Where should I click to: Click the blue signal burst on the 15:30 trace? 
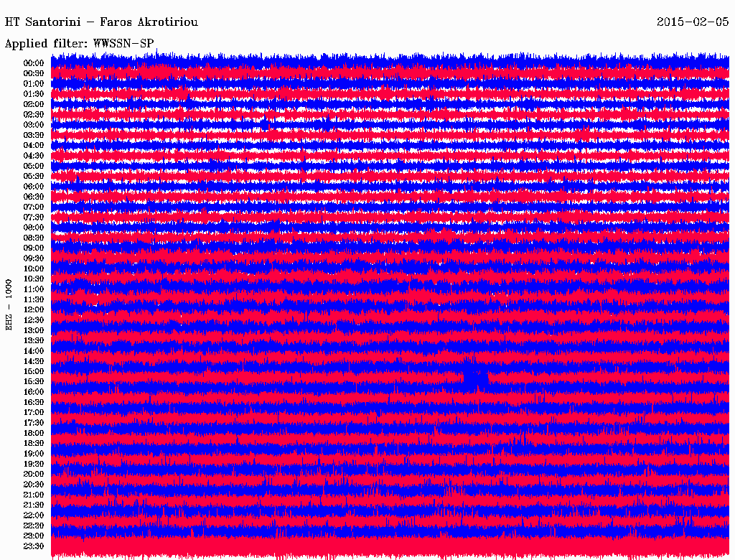pyautogui.click(x=476, y=378)
